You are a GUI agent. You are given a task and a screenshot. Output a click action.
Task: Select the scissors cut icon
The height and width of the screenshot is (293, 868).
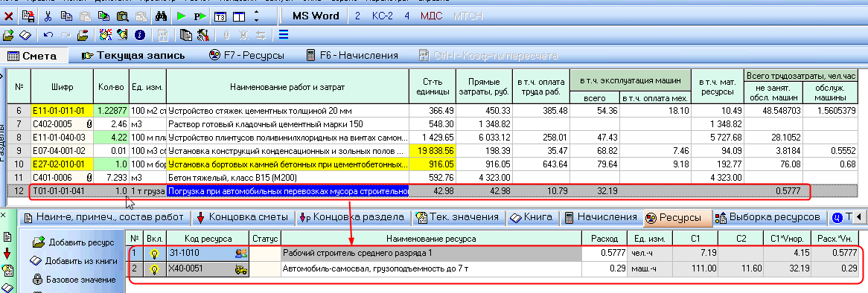coord(48,16)
